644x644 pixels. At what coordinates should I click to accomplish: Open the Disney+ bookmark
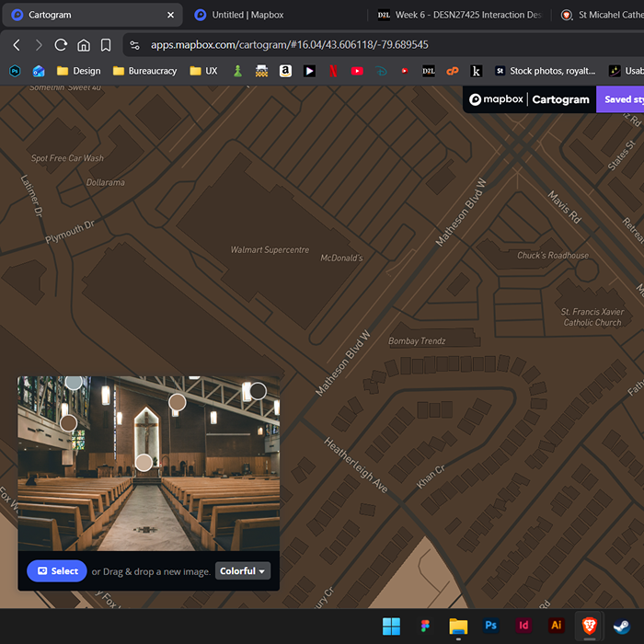click(381, 71)
